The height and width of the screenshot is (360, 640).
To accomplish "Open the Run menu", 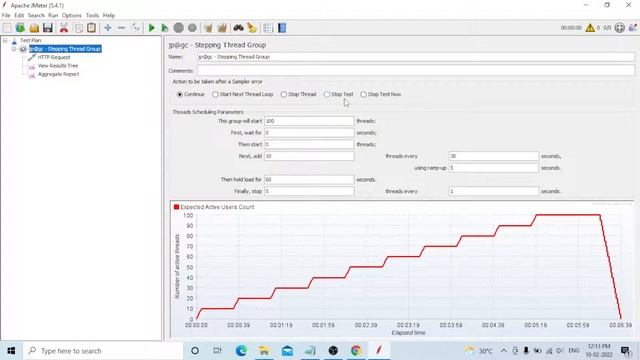I will (53, 16).
